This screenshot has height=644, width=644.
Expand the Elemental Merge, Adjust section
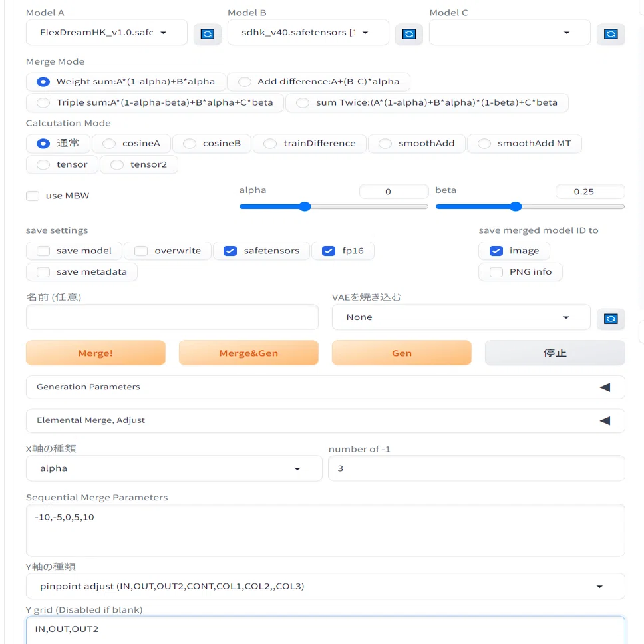click(325, 420)
